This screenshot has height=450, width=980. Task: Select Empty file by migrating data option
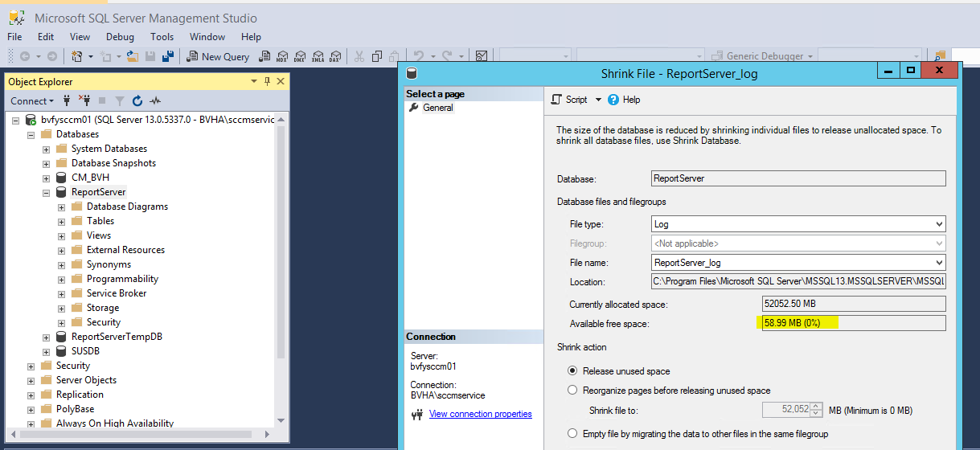[572, 434]
